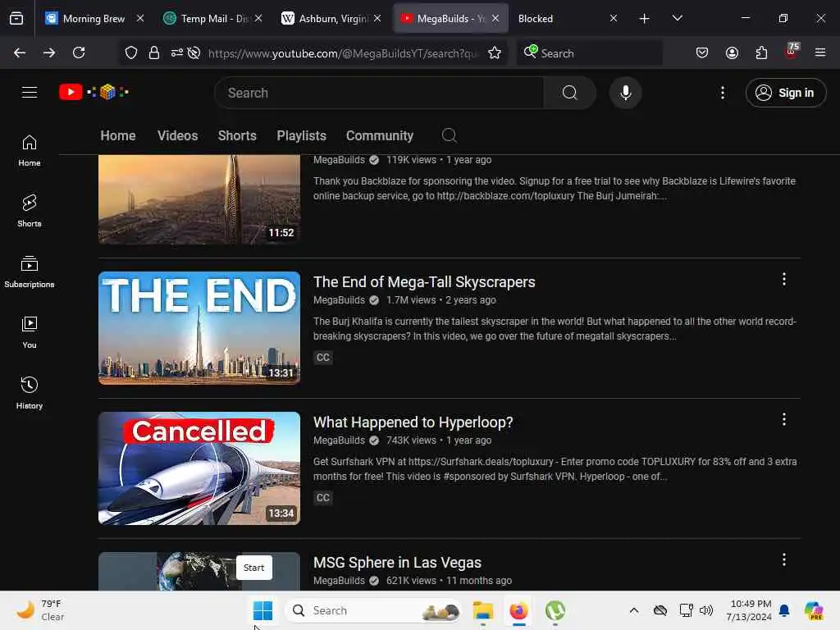Switch to the Blocked tab
Screen dimensions: 840x630
[536, 18]
